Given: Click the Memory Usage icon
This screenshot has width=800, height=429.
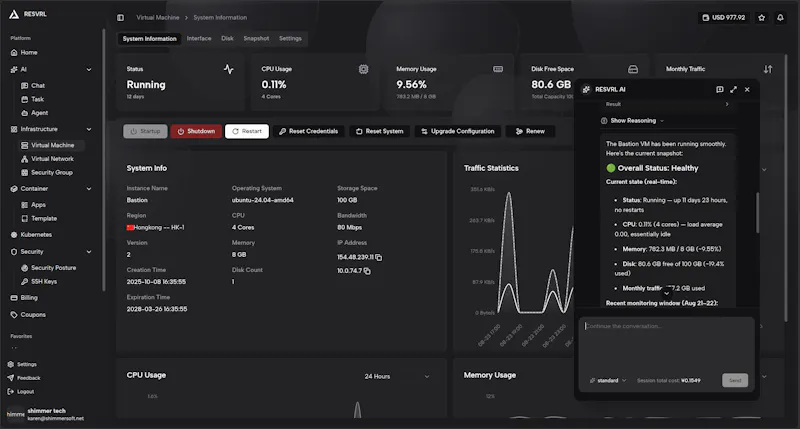Looking at the screenshot, I should (498, 69).
